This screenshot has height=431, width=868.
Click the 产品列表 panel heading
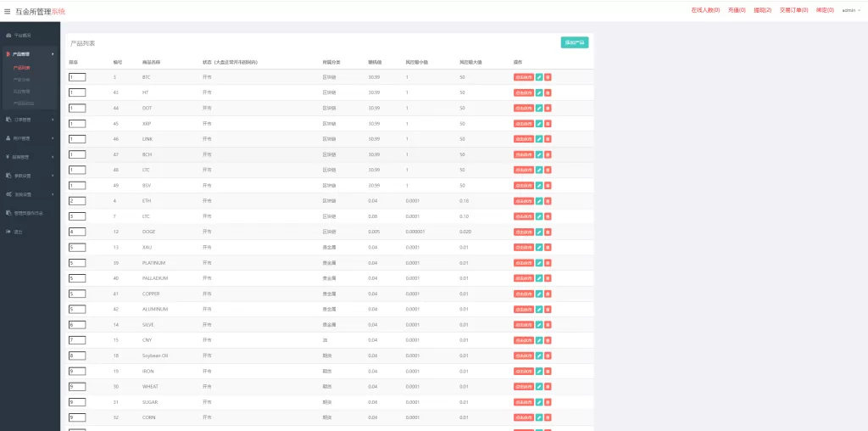pos(82,43)
